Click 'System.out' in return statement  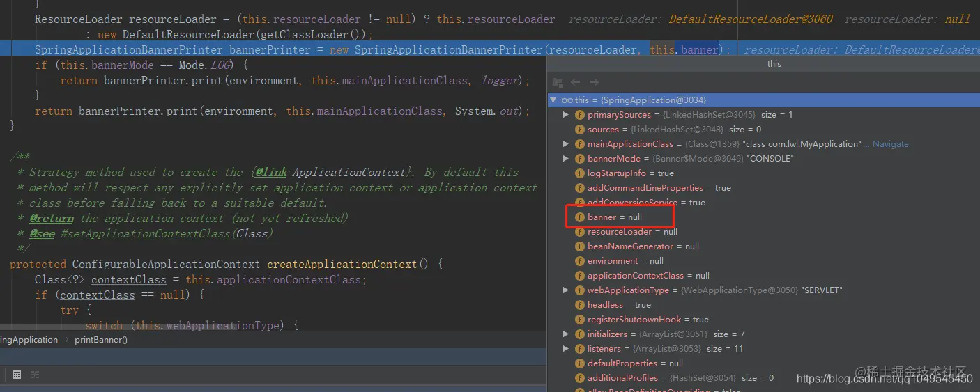tap(487, 111)
